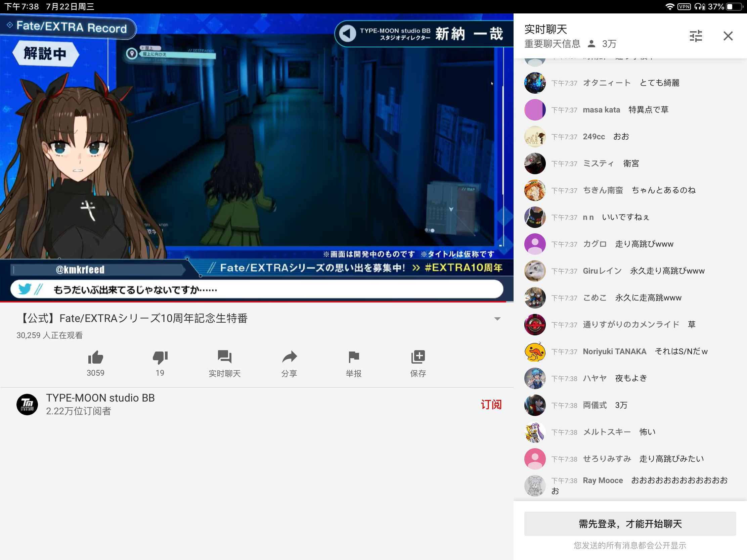This screenshot has width=747, height=560.
Task: Open オタニィート user avatar
Action: 535,83
